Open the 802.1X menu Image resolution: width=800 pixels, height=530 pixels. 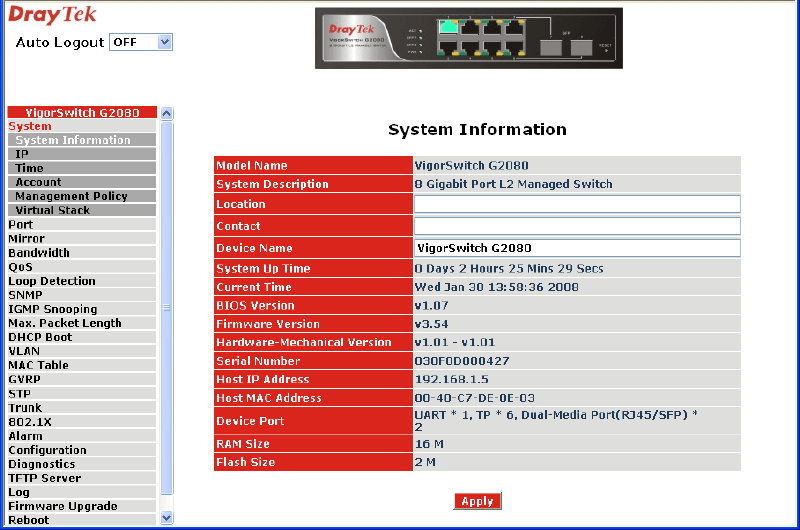(82, 422)
